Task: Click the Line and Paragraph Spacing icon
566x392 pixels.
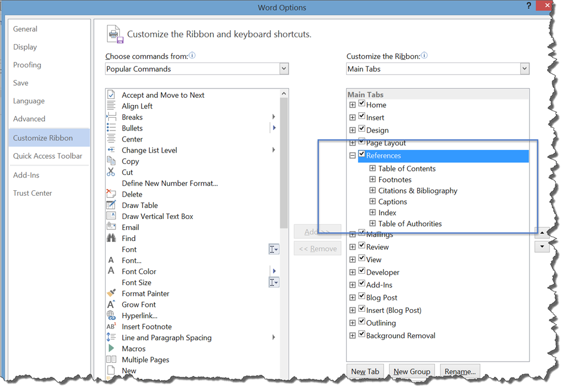Action: 111,337
